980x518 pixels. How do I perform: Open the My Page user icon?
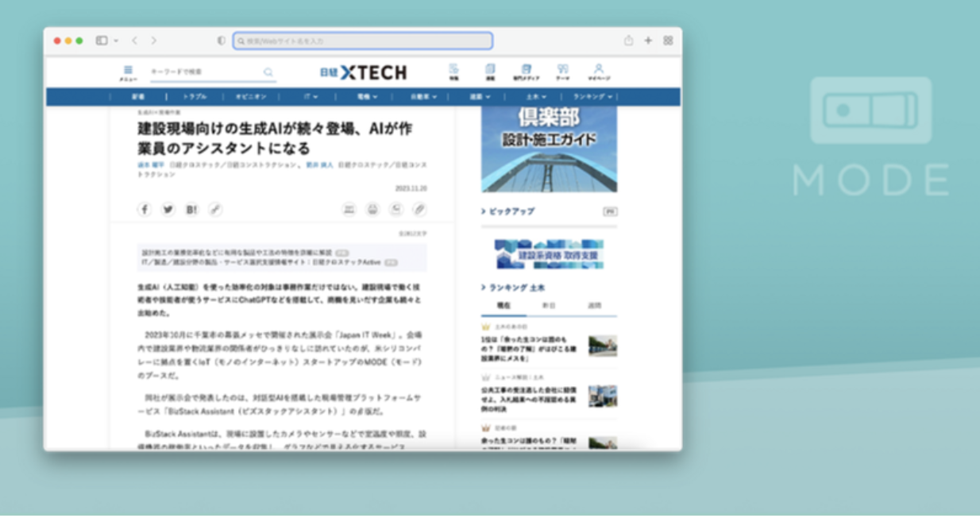[x=599, y=72]
